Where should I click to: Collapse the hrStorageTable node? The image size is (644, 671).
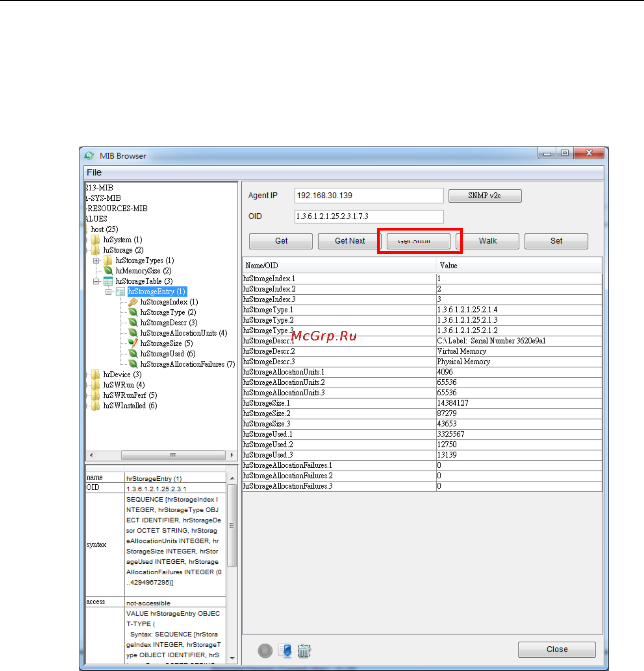[96, 281]
